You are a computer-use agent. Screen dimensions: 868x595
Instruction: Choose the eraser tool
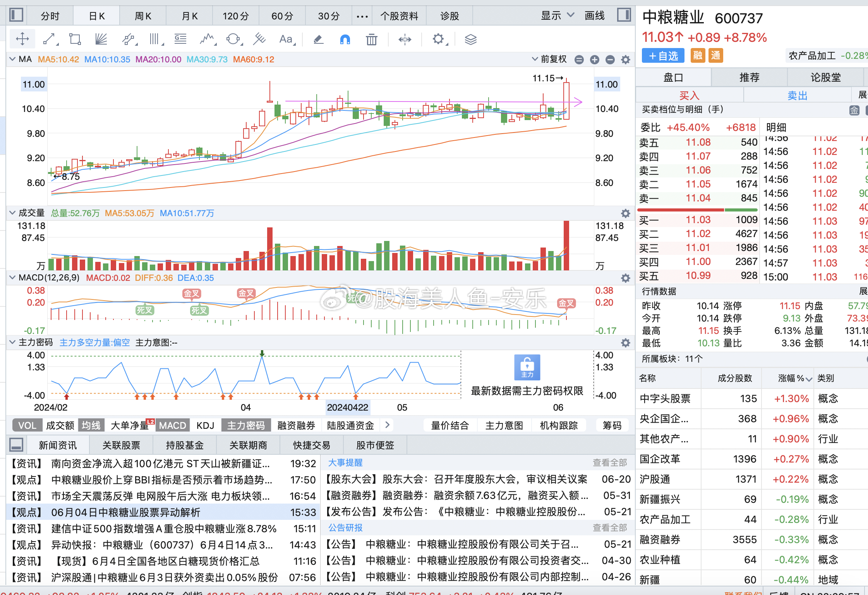coord(318,39)
